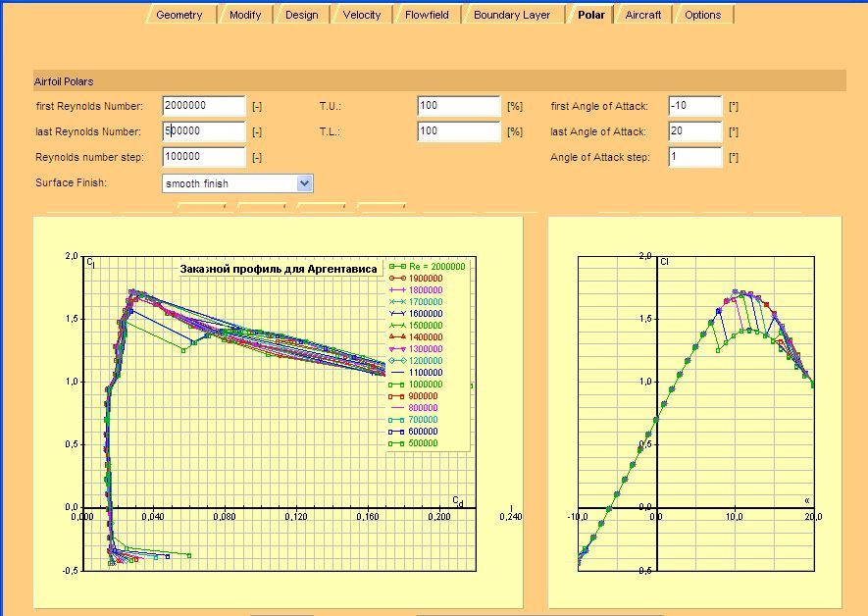The width and height of the screenshot is (868, 616).
Task: Select the first Angle of Attack field
Action: pyautogui.click(x=694, y=106)
